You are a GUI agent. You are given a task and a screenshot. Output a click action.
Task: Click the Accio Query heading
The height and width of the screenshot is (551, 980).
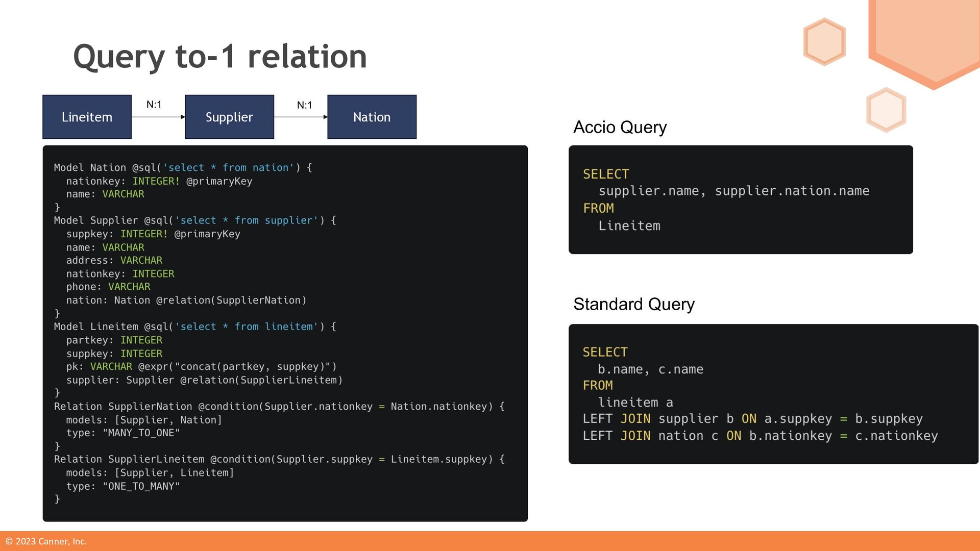coord(620,127)
